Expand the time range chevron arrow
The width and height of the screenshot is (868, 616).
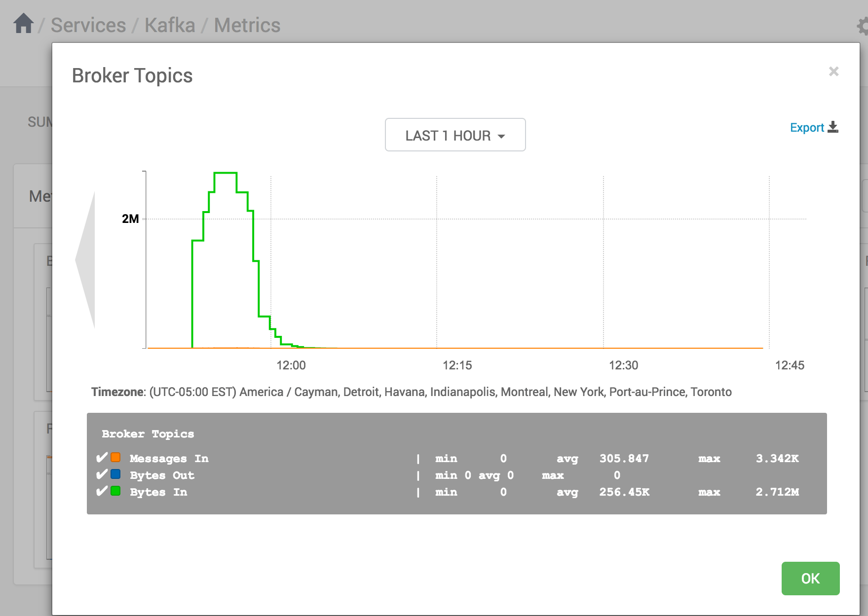click(502, 136)
